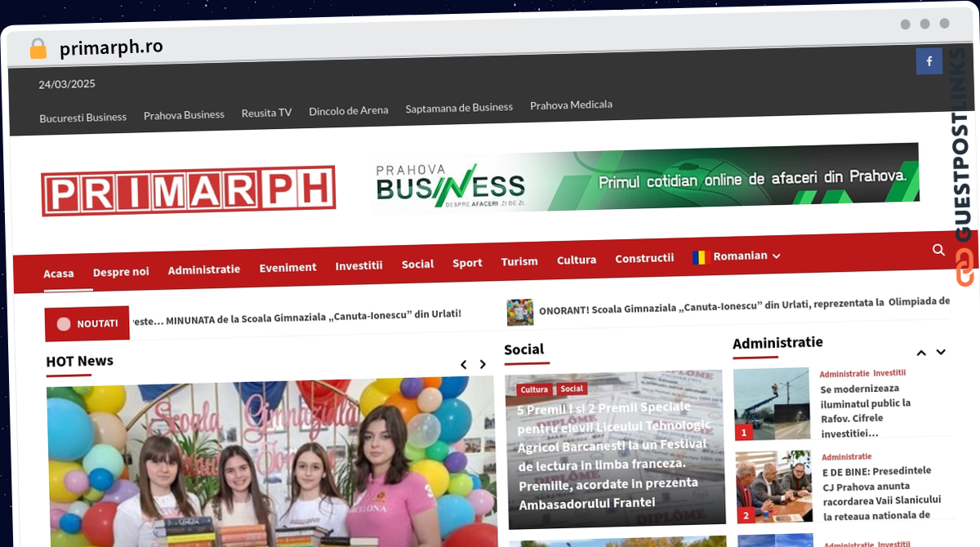980x547 pixels.
Task: Open the Facebook page icon
Action: 929,61
